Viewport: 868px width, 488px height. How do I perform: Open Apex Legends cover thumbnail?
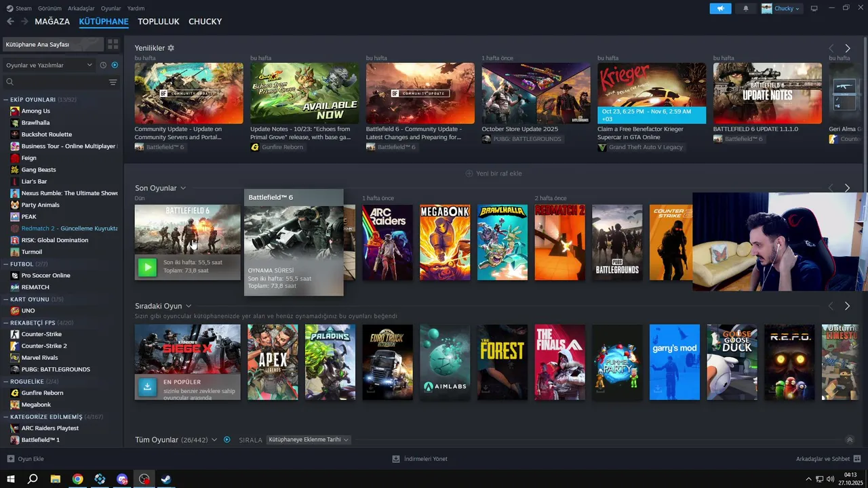point(273,362)
